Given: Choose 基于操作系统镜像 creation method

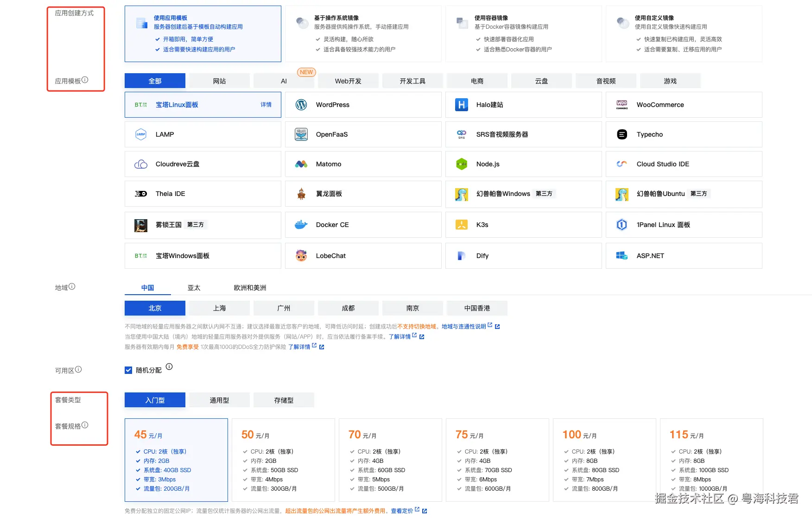Looking at the screenshot, I should [x=363, y=34].
